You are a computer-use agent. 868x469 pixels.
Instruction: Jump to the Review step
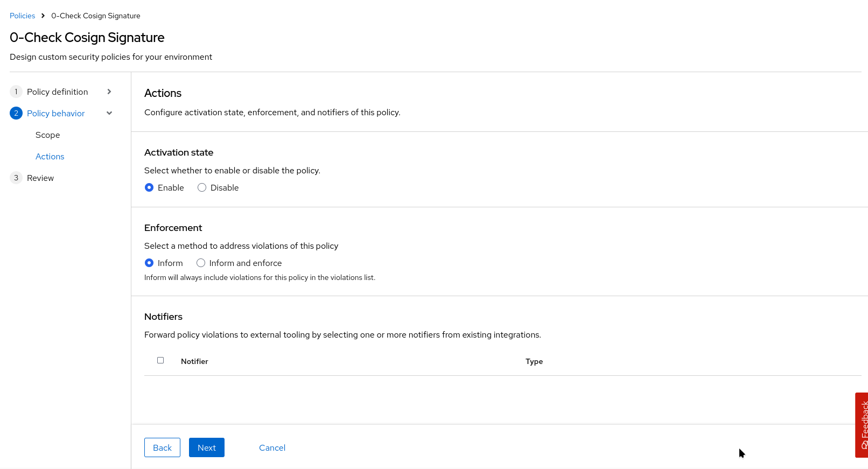tap(40, 178)
